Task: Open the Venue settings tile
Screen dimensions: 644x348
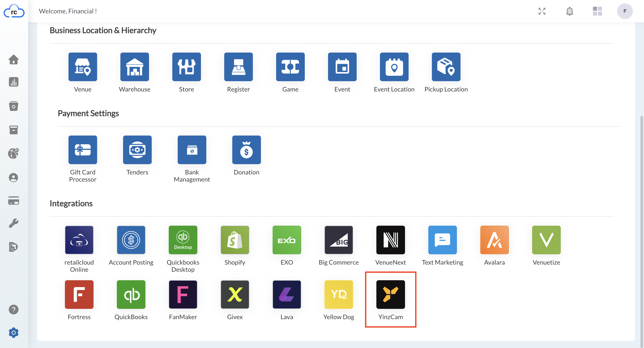Action: (x=83, y=67)
